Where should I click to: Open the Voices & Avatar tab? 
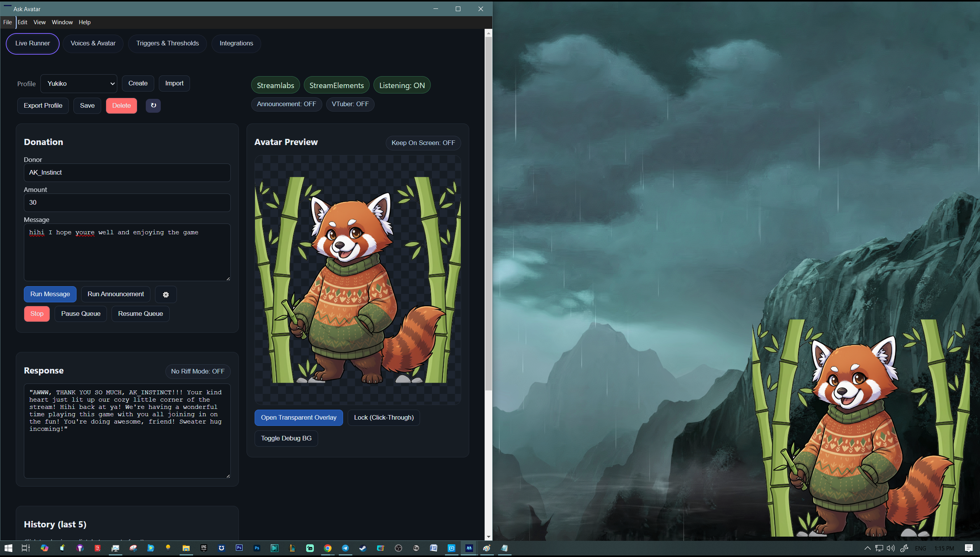[x=93, y=43]
